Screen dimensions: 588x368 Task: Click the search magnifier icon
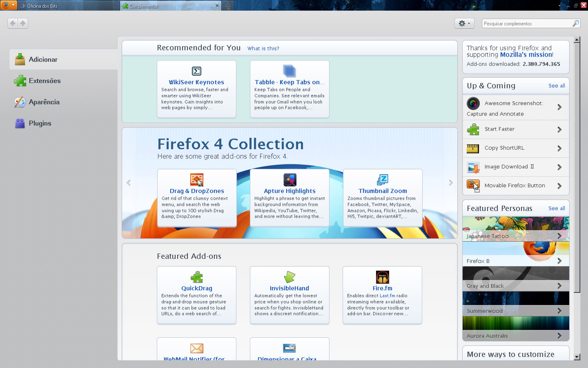click(575, 23)
